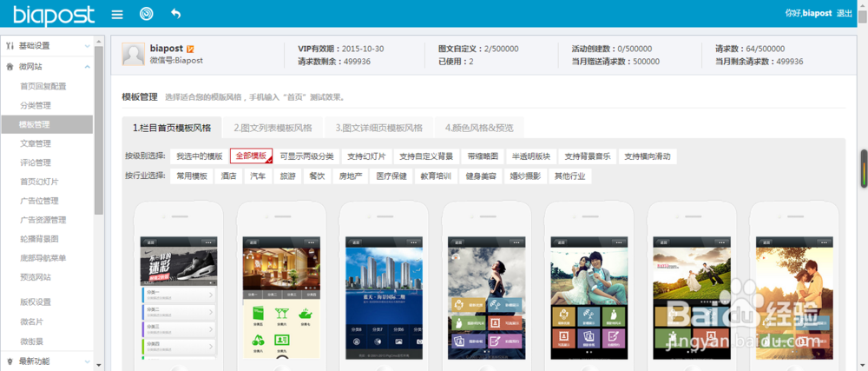Select the skyscraper real estate template thumbnail
Image resolution: width=868 pixels, height=371 pixels.
[x=385, y=298]
